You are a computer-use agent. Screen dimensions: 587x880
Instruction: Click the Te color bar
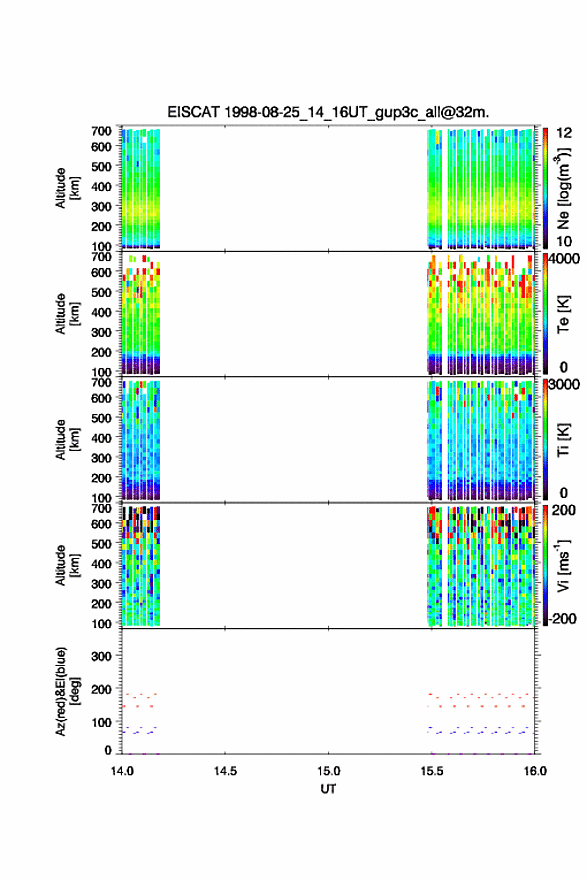coord(545,313)
